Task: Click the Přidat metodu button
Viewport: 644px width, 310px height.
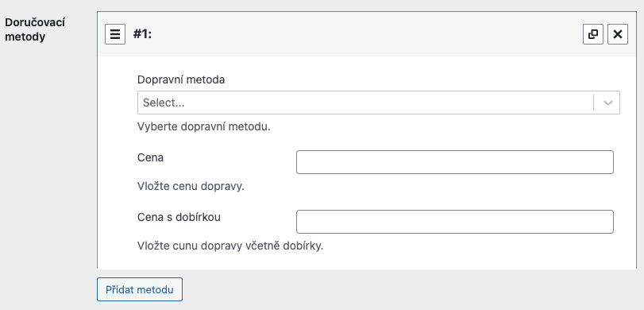Action: pyautogui.click(x=140, y=289)
